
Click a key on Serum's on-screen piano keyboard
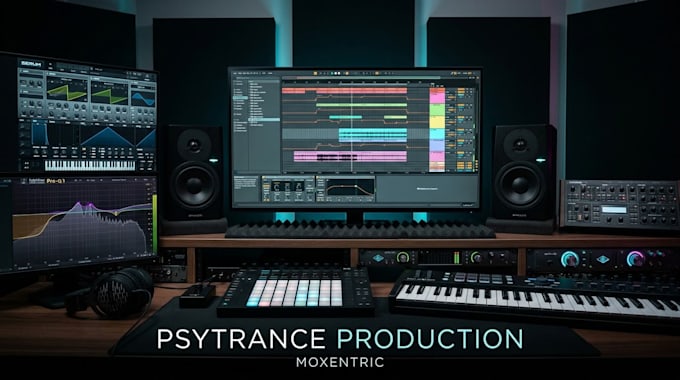coord(90,165)
